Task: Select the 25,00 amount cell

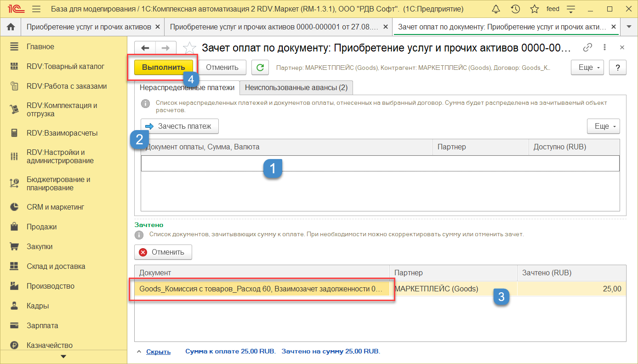Action: click(x=572, y=289)
